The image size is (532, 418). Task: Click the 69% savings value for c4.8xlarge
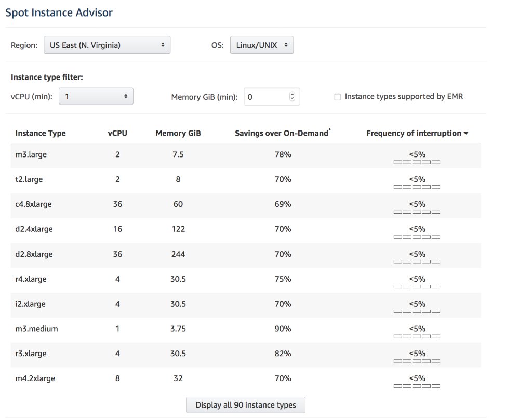coord(283,204)
